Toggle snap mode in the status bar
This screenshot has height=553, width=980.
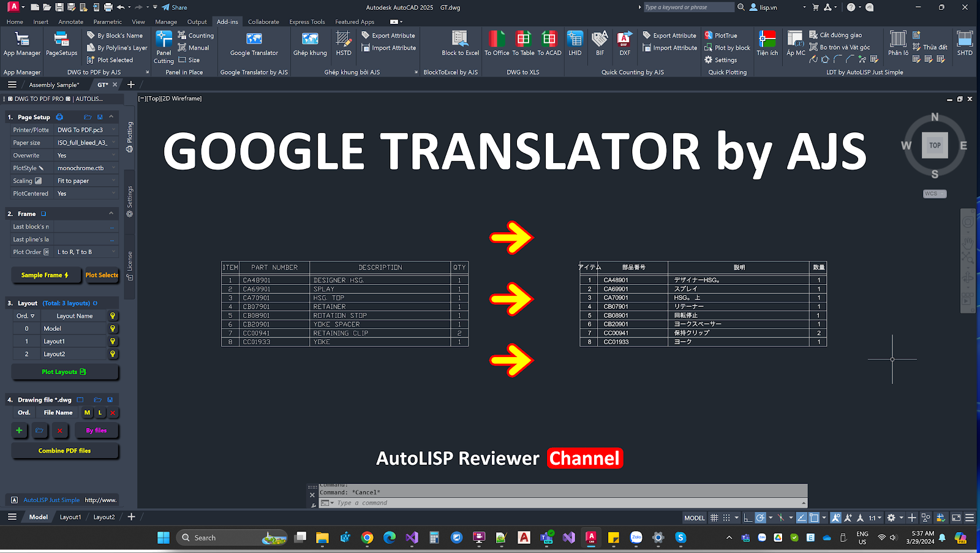(x=726, y=517)
